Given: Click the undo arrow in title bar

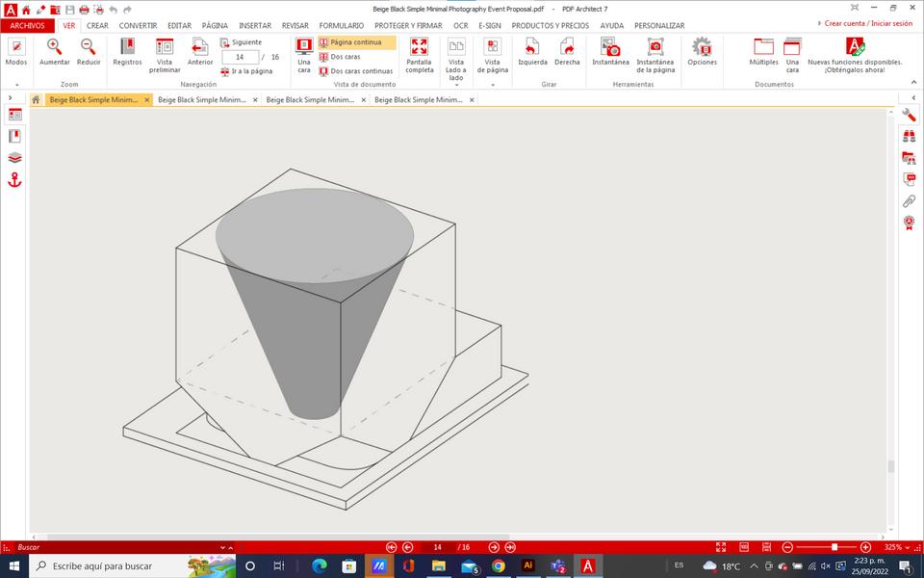Looking at the screenshot, I should point(114,10).
